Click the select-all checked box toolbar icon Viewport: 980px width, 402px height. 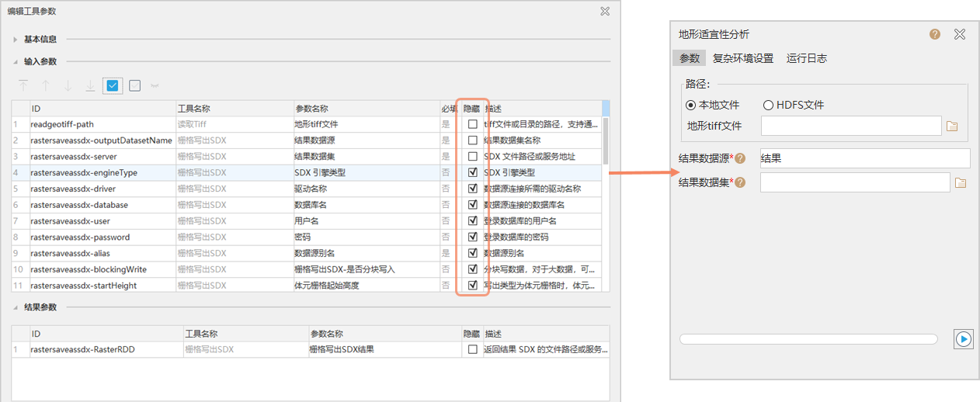[113, 85]
